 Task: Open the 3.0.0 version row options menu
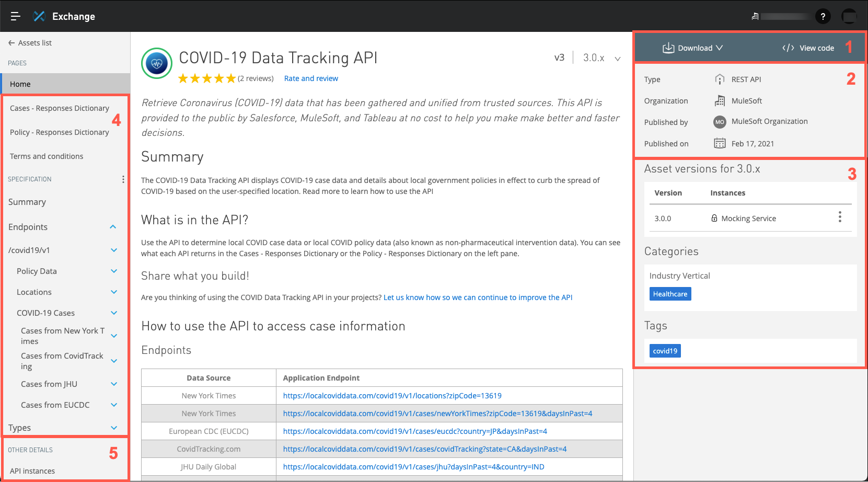(840, 217)
